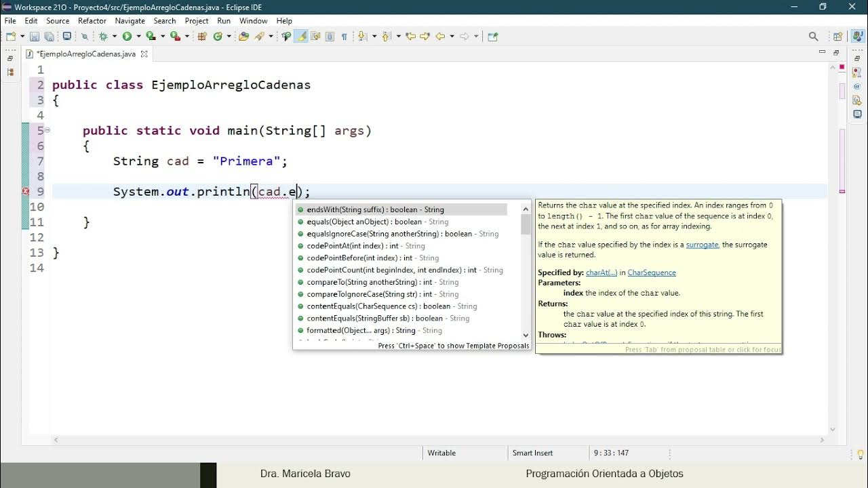Click the Save toolbar icon
Viewport: 868px width, 488px height.
point(34,37)
